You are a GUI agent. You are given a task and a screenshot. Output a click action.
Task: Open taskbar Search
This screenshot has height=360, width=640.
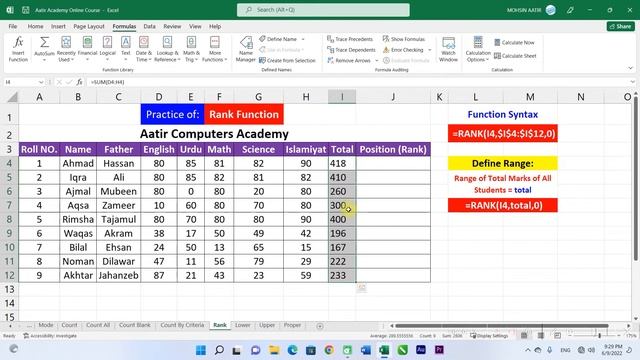(x=219, y=350)
